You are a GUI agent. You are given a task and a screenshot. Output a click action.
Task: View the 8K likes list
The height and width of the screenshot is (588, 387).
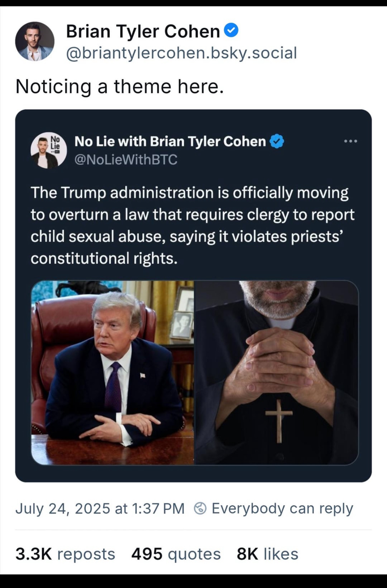coord(268,554)
